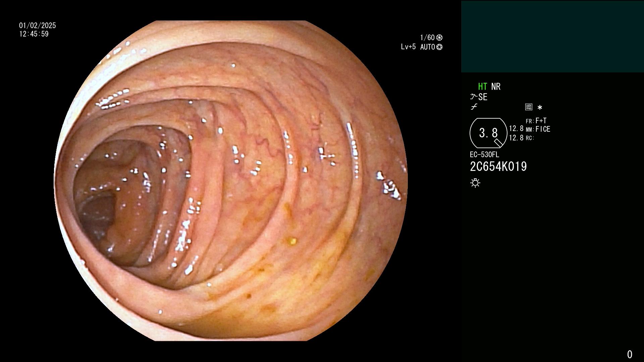Image resolution: width=644 pixels, height=362 pixels.
Task: Click the 0 counter at bottom right
Action: pos(630,354)
